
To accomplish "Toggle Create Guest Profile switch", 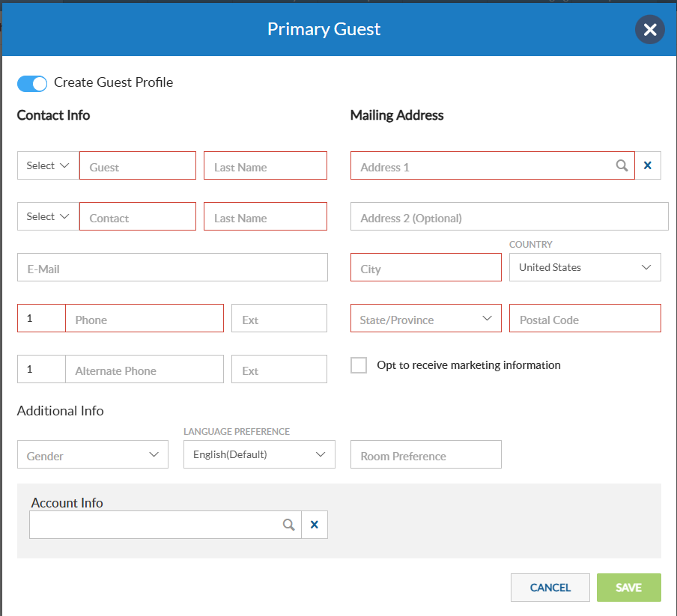I will pos(32,84).
